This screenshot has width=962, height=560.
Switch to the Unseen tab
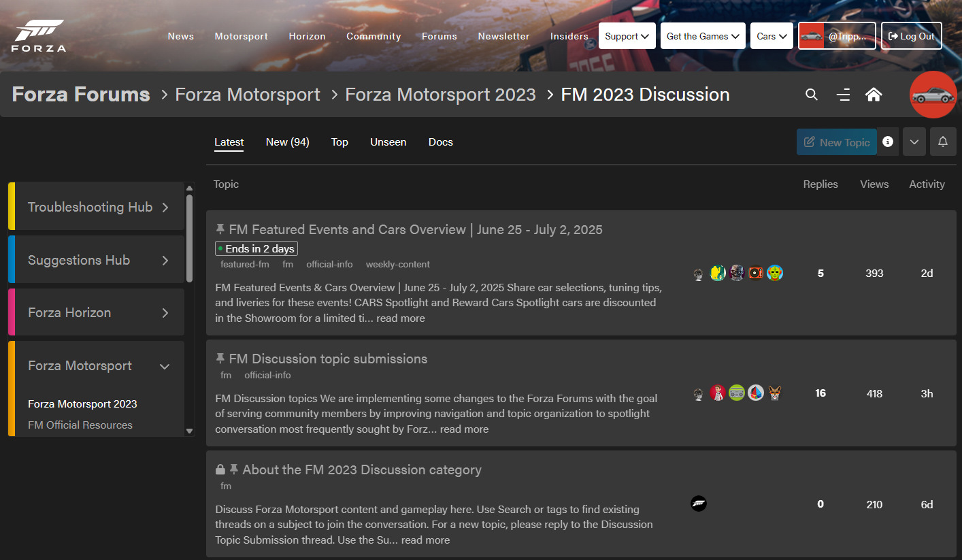(x=388, y=142)
